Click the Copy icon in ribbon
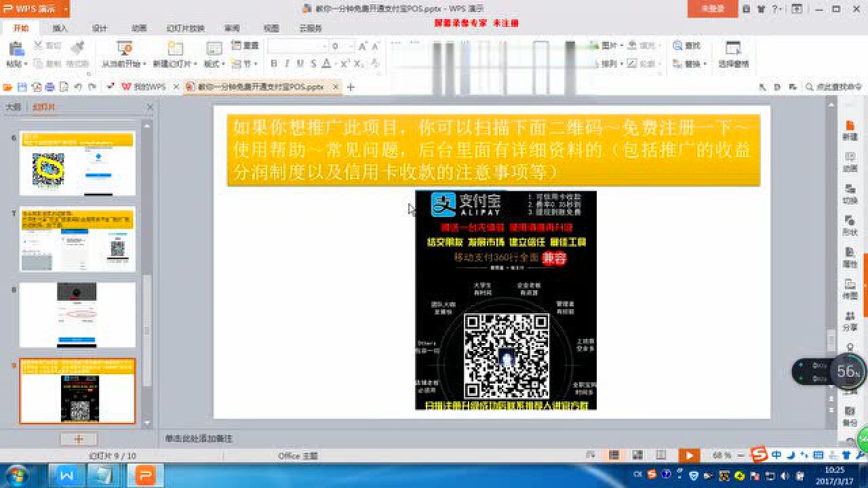 tap(38, 64)
